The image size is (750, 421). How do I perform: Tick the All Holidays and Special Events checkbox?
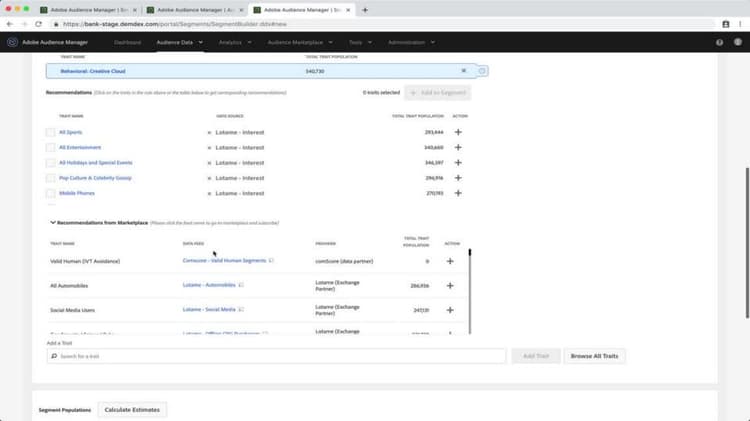(50, 163)
